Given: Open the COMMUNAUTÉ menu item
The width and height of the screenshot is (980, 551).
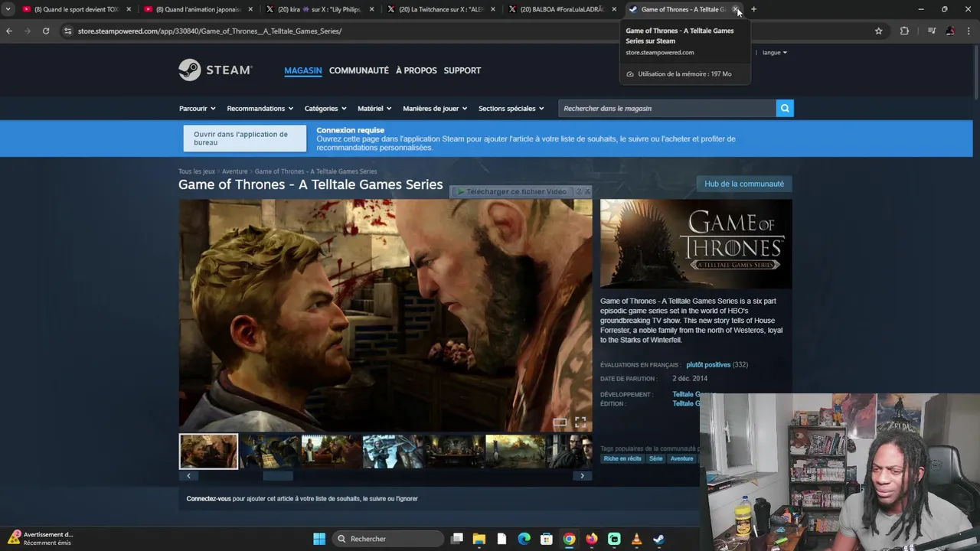Looking at the screenshot, I should (359, 70).
